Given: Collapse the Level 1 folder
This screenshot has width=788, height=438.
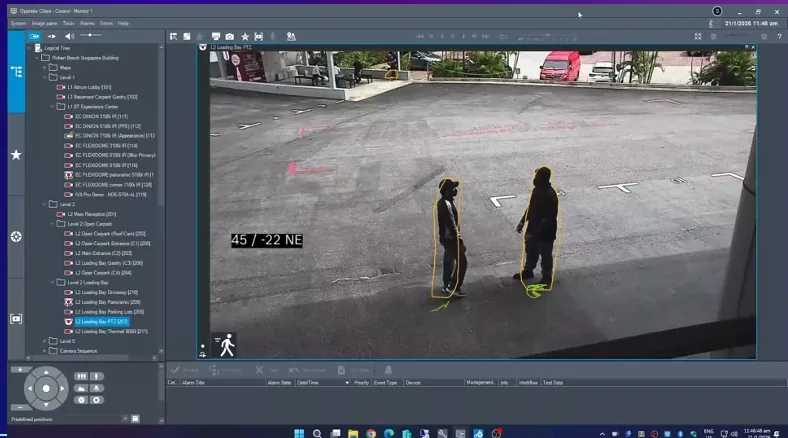Looking at the screenshot, I should click(x=44, y=77).
